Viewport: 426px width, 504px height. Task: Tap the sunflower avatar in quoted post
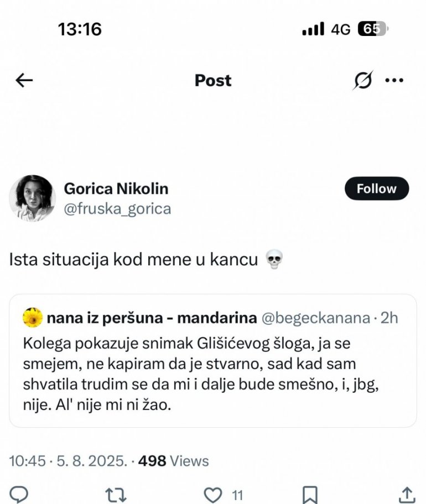coord(33,318)
